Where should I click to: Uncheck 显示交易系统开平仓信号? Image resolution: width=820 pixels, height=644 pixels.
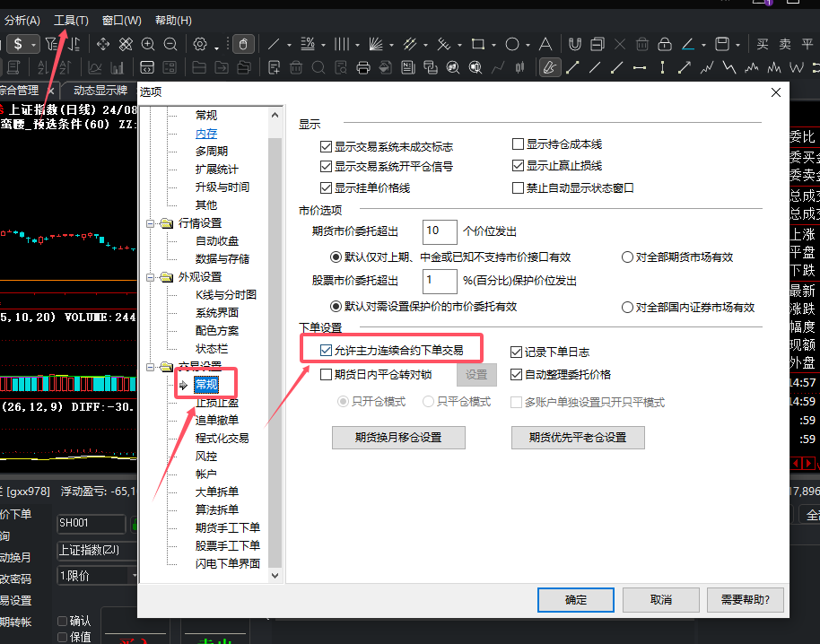click(327, 166)
